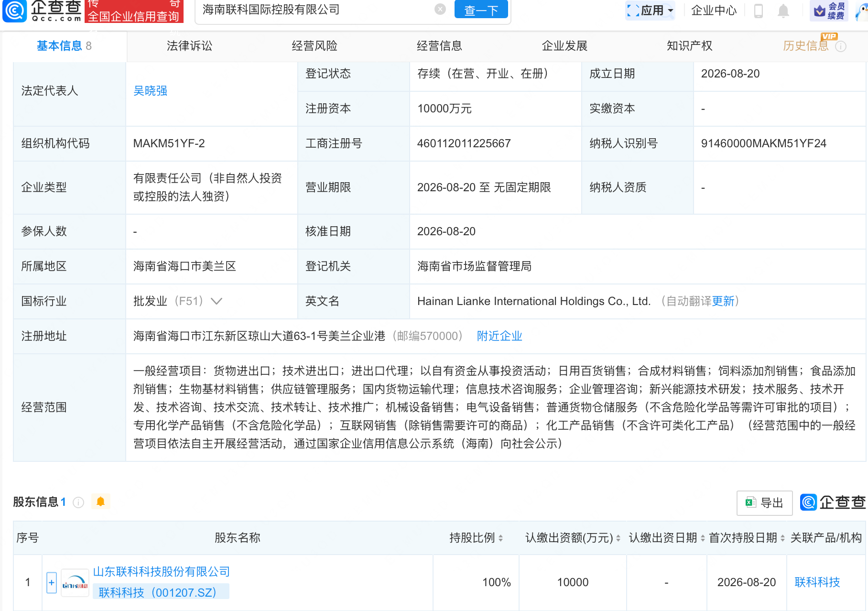Click the organization code MAKM51YF-2
Image resolution: width=868 pixels, height=611 pixels.
click(x=169, y=143)
